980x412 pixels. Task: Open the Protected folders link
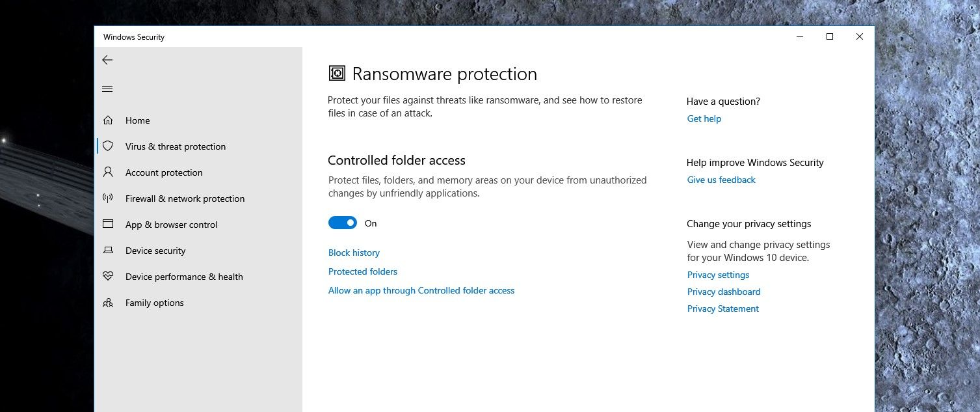click(x=363, y=271)
